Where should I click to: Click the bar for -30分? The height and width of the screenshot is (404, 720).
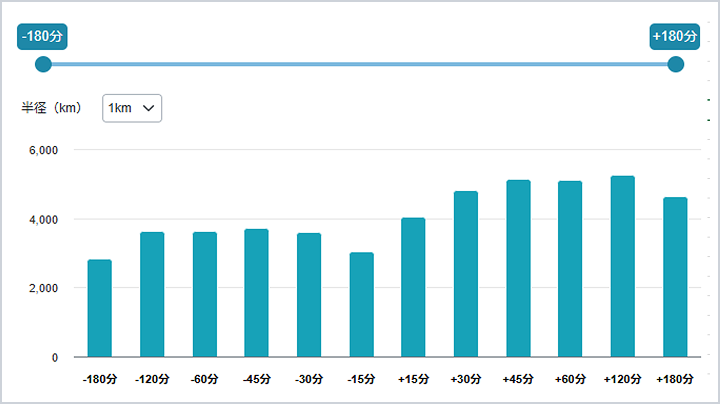point(309,295)
